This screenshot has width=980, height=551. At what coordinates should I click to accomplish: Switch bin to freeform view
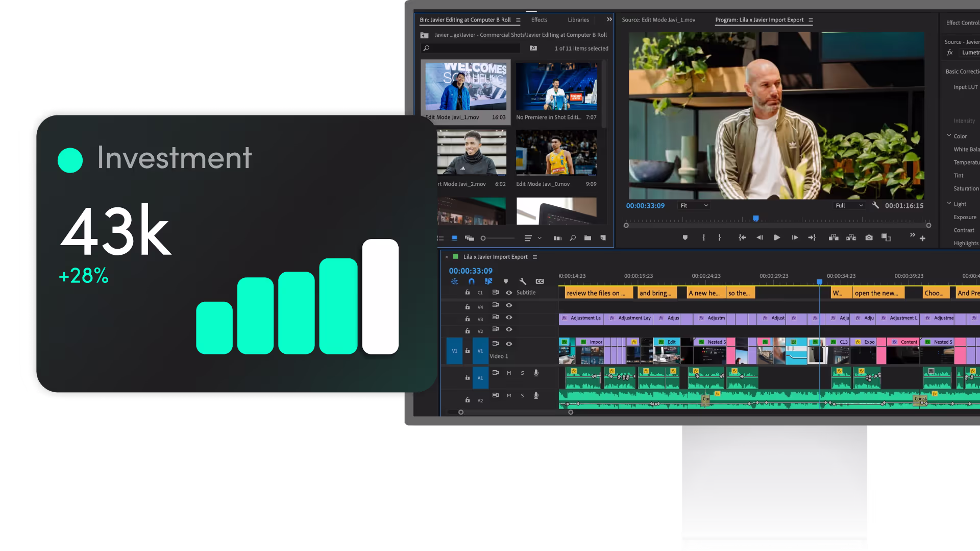(470, 238)
